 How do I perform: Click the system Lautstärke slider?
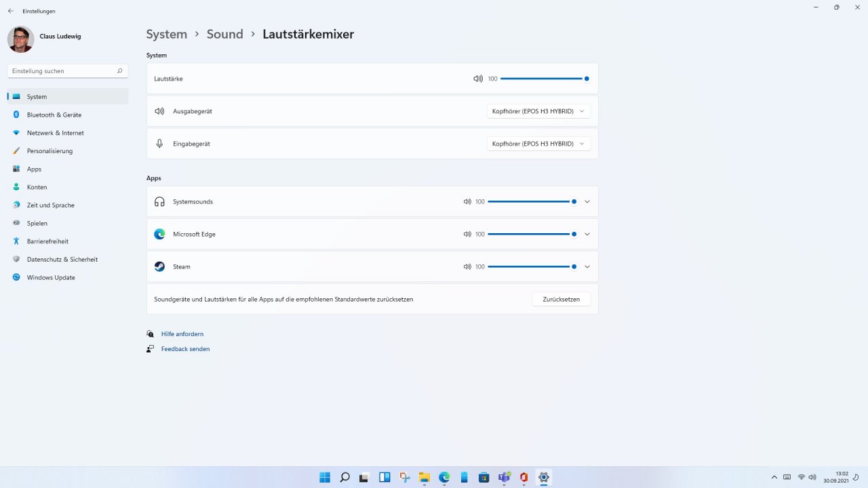[545, 79]
